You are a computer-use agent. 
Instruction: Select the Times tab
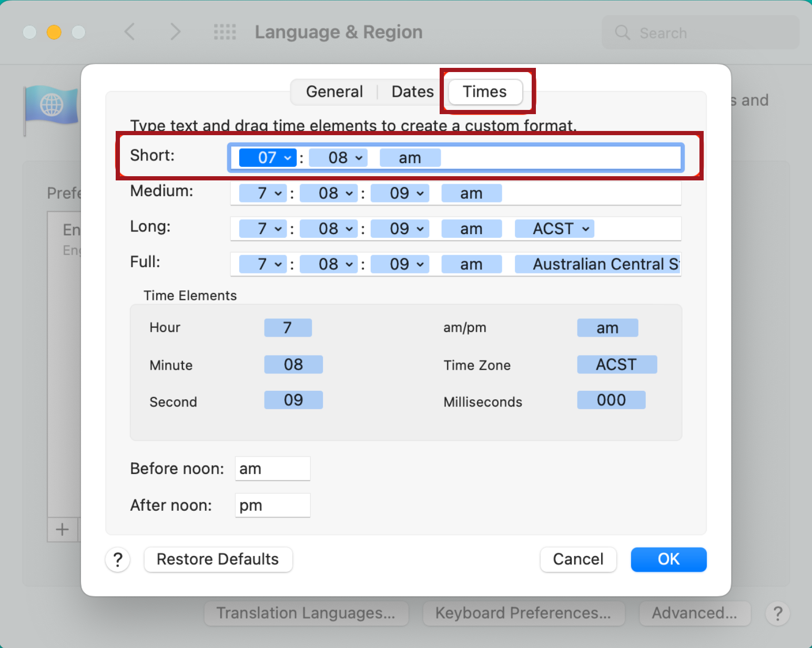click(x=485, y=92)
